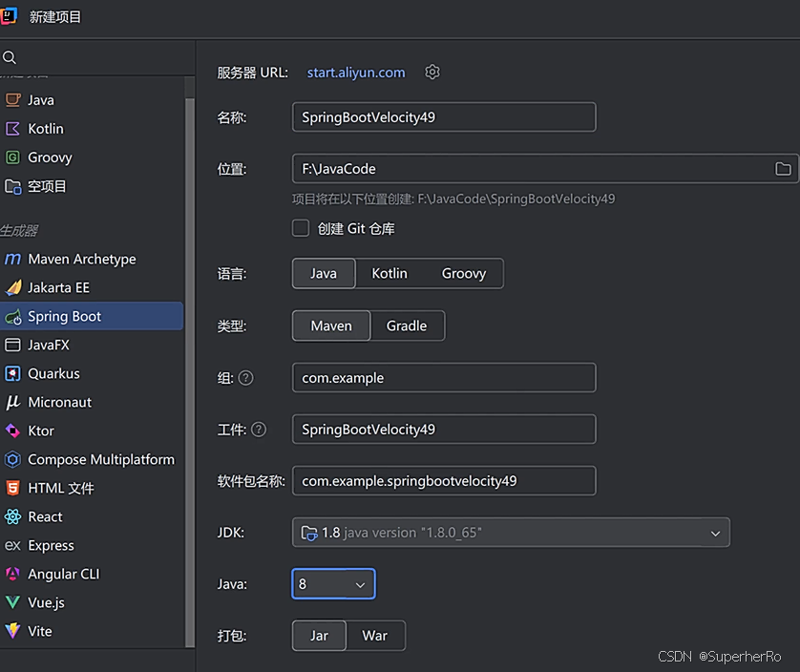
Task: Set build type to Gradle
Action: 407,325
